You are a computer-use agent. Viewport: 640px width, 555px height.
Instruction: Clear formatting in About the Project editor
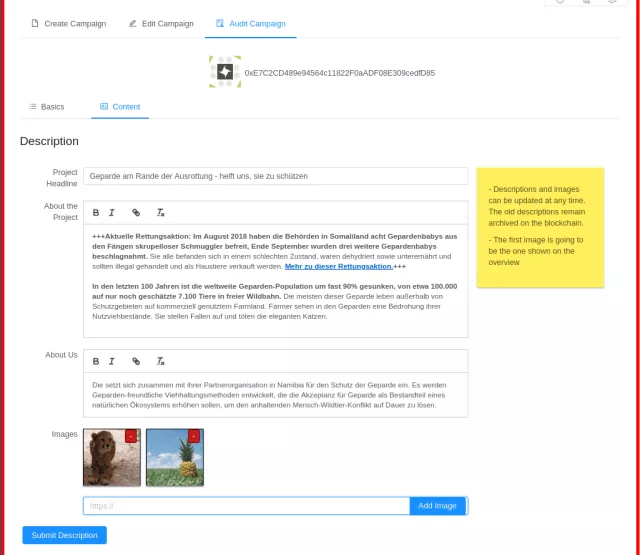(x=160, y=212)
